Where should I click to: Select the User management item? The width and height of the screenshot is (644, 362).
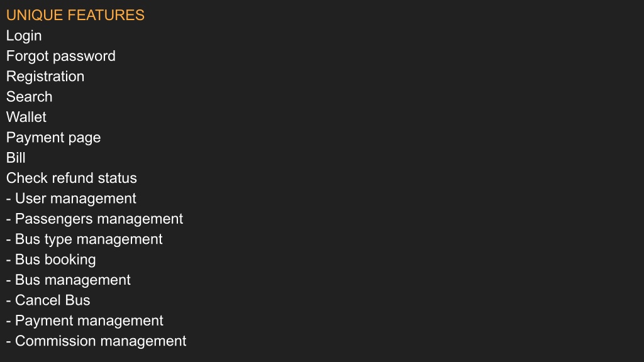click(71, 199)
